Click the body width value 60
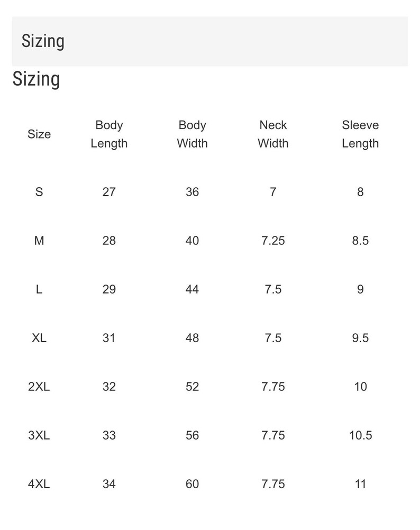 tap(192, 484)
